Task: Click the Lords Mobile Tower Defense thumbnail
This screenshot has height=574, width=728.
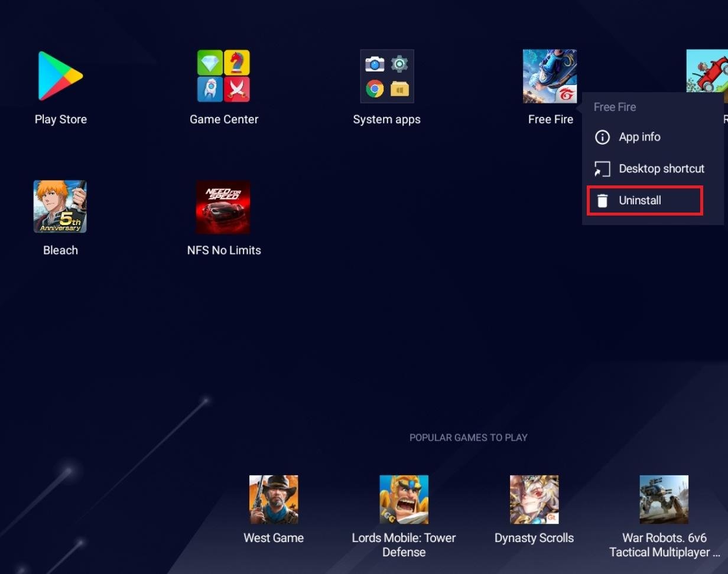Action: [404, 499]
